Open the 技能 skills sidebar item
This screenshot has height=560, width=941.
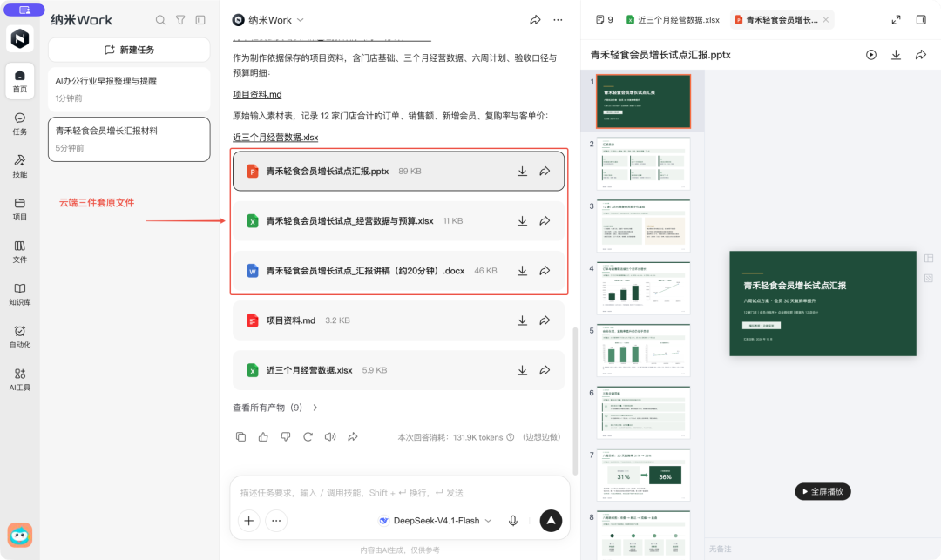click(x=20, y=166)
